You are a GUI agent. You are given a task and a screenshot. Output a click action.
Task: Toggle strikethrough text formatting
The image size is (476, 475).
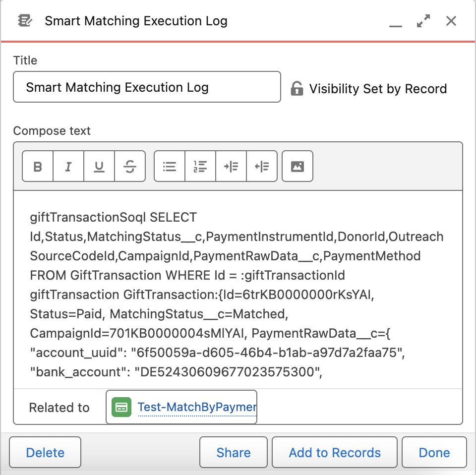coord(130,167)
